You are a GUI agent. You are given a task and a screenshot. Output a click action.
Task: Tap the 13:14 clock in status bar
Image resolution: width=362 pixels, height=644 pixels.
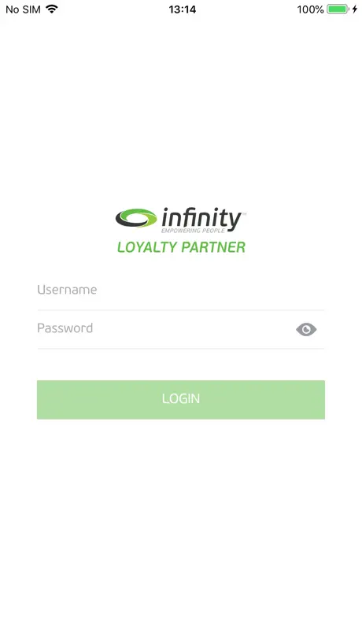click(x=183, y=9)
